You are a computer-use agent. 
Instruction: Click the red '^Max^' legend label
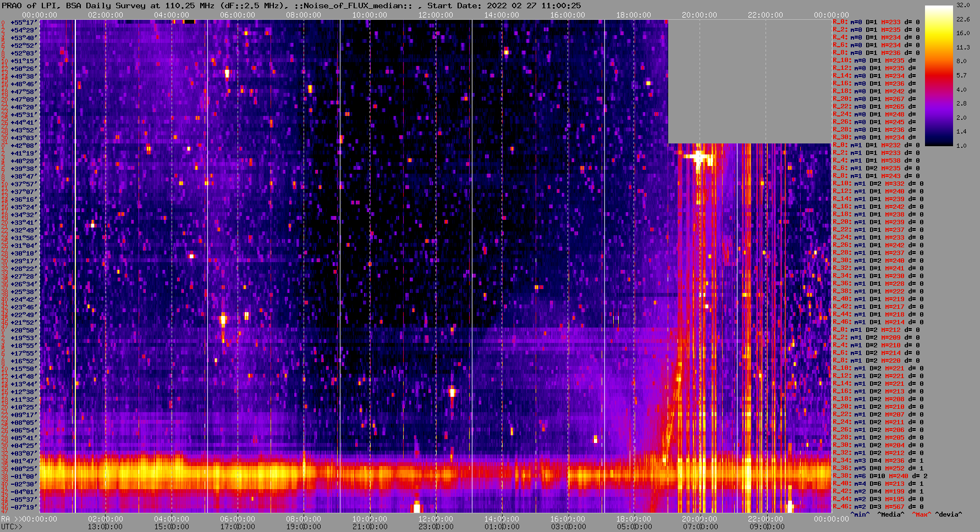pyautogui.click(x=922, y=514)
